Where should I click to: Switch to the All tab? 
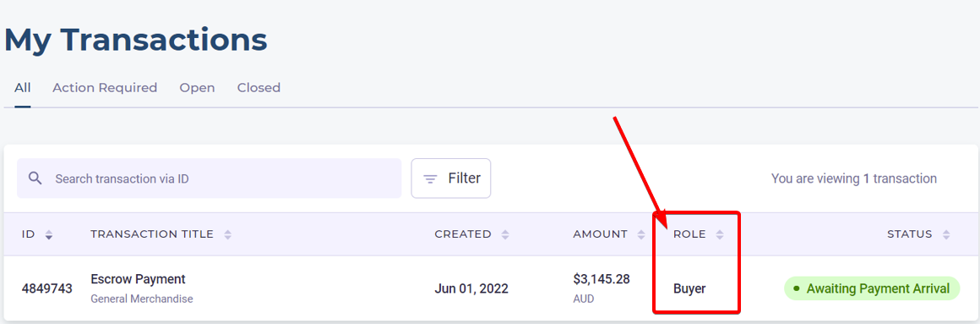tap(23, 88)
